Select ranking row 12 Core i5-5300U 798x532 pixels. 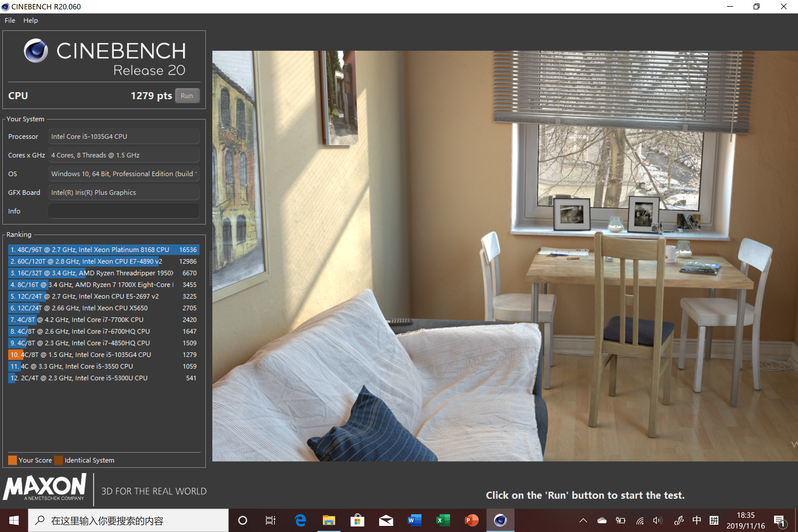pyautogui.click(x=104, y=378)
